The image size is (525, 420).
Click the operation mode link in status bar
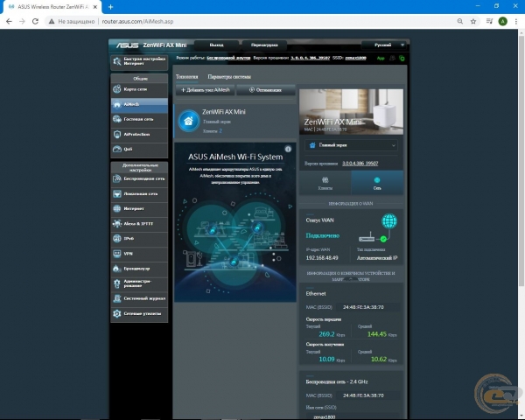click(228, 58)
